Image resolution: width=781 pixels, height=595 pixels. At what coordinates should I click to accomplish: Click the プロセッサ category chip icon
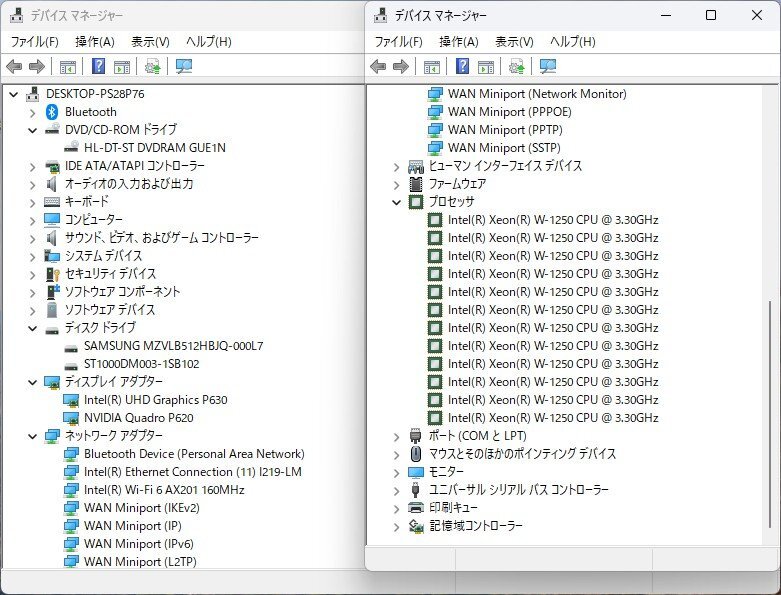tap(416, 202)
